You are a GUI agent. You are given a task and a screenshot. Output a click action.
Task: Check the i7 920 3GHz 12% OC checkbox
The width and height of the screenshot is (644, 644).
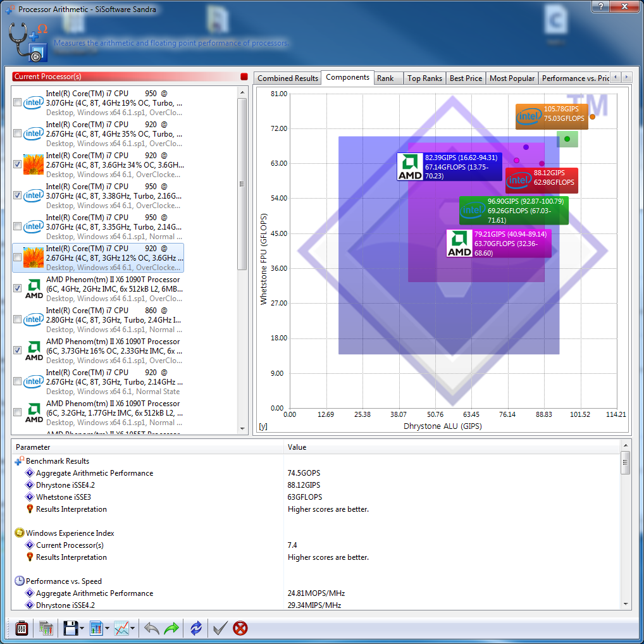coord(17,257)
